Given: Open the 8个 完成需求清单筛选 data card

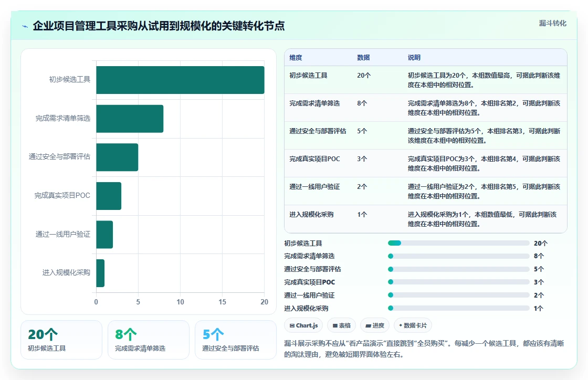Looking at the screenshot, I should point(149,340).
